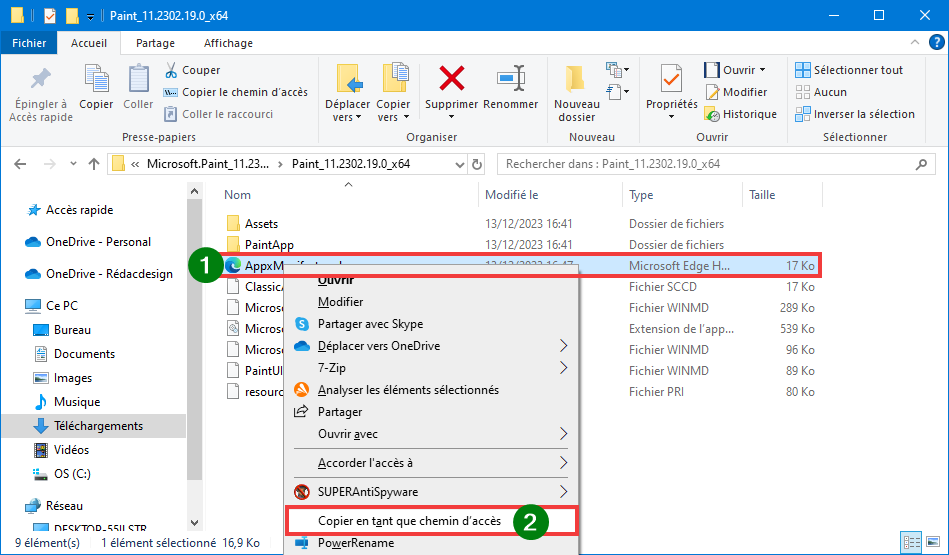Click the Help question mark icon
The width and height of the screenshot is (949, 555).
pyautogui.click(x=936, y=42)
